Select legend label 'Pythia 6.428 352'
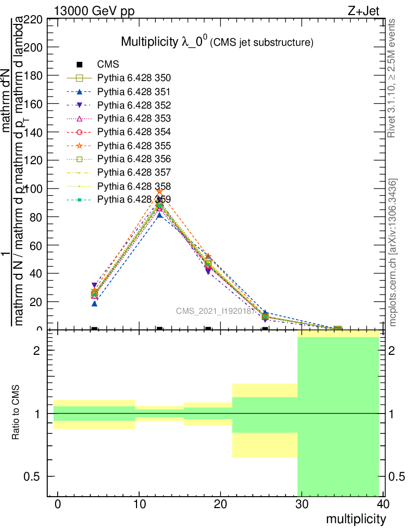This screenshot has height=532, width=408. click(x=134, y=105)
